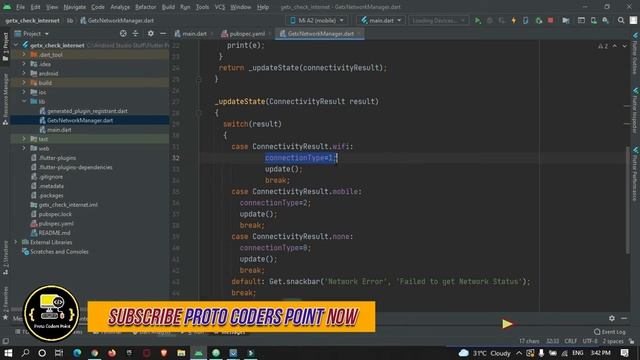The image size is (640, 360).
Task: Open the Event Log
Action: 610,332
